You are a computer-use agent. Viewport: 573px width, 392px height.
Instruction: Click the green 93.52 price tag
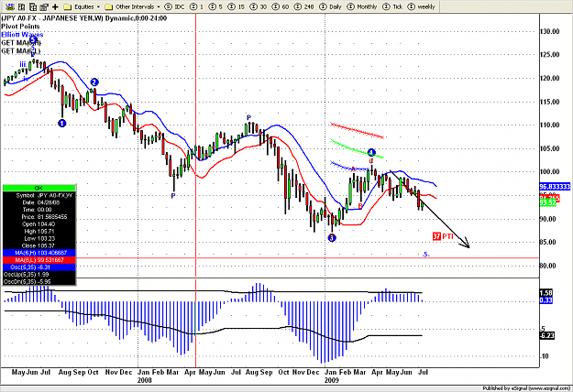point(547,202)
